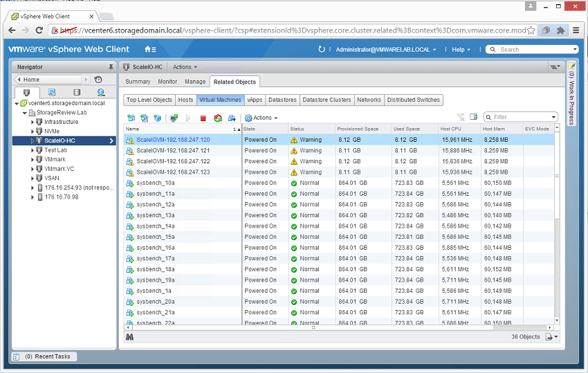Click the extensions puzzle piece icon

pyautogui.click(x=560, y=30)
